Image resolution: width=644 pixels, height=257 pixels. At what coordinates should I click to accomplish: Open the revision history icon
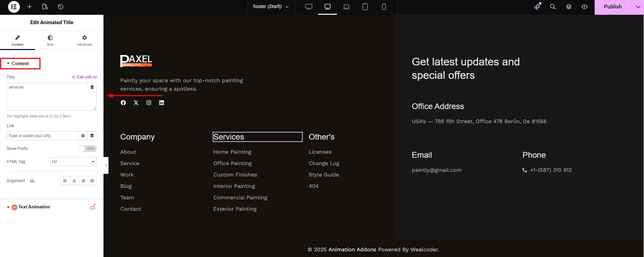[x=60, y=7]
